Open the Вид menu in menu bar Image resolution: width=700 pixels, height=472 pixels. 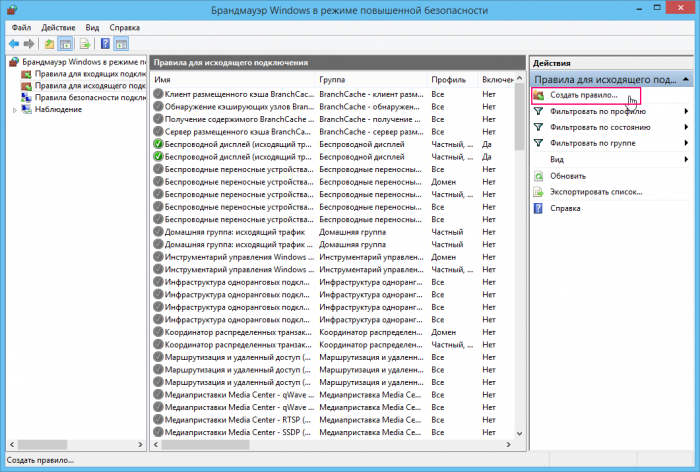[x=92, y=28]
